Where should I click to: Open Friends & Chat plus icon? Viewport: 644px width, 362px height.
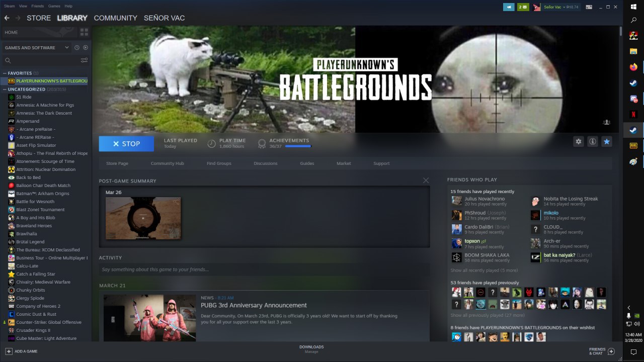(611, 351)
